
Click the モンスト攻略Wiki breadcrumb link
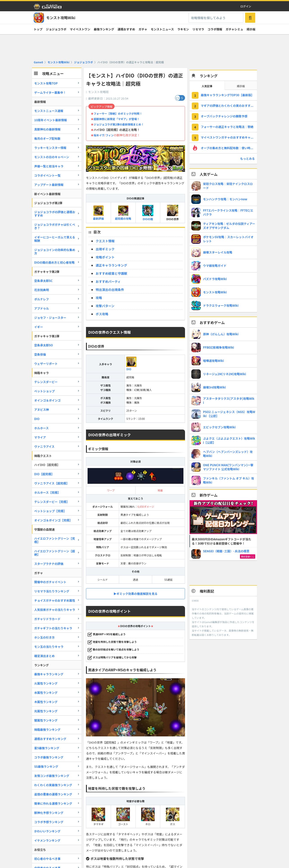[58, 62]
